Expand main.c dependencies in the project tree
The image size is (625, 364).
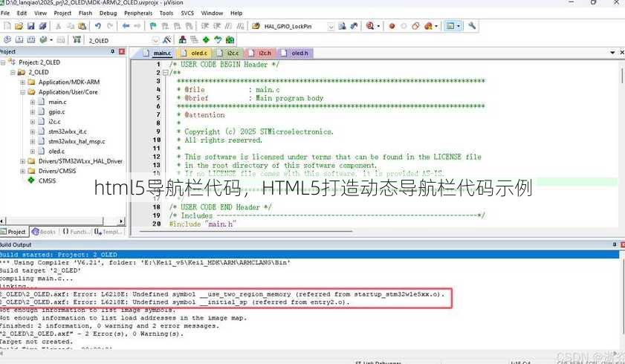pos(33,103)
